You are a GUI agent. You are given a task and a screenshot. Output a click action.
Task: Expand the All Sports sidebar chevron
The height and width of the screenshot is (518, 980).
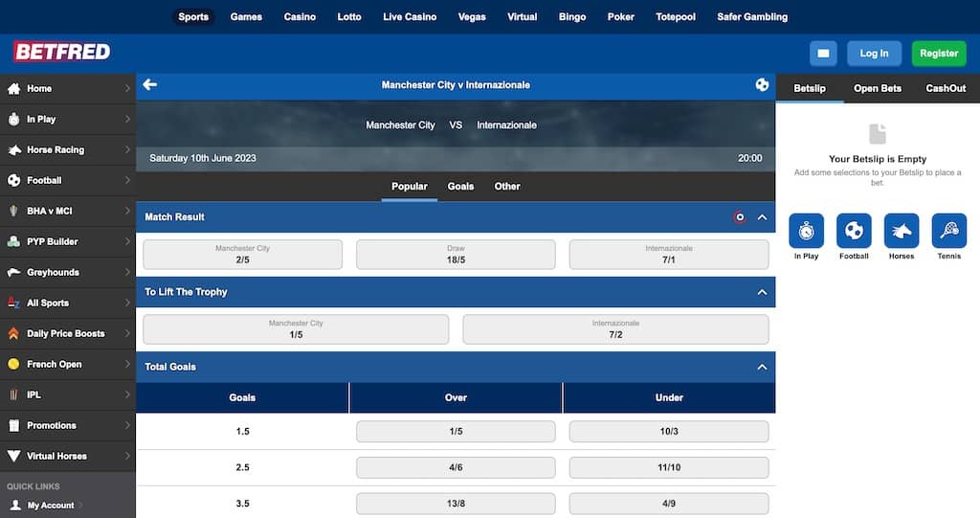pos(127,303)
